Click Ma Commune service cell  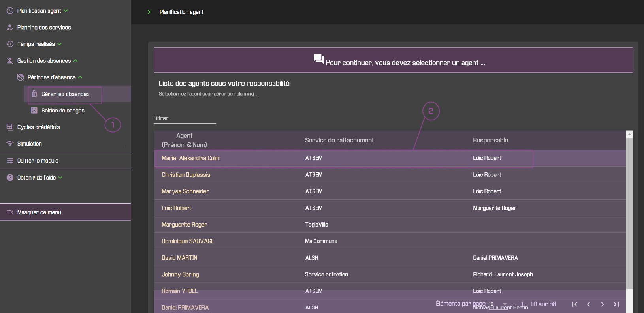(x=321, y=241)
